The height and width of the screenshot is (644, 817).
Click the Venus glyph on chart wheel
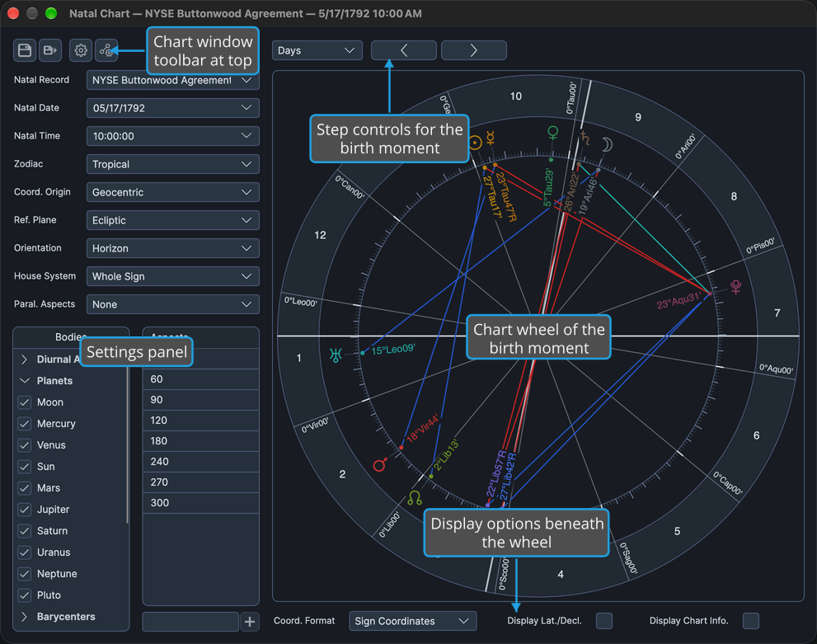click(553, 133)
